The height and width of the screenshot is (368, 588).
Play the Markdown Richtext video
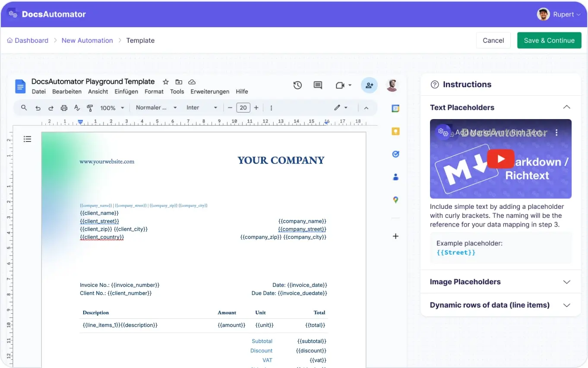(x=500, y=159)
